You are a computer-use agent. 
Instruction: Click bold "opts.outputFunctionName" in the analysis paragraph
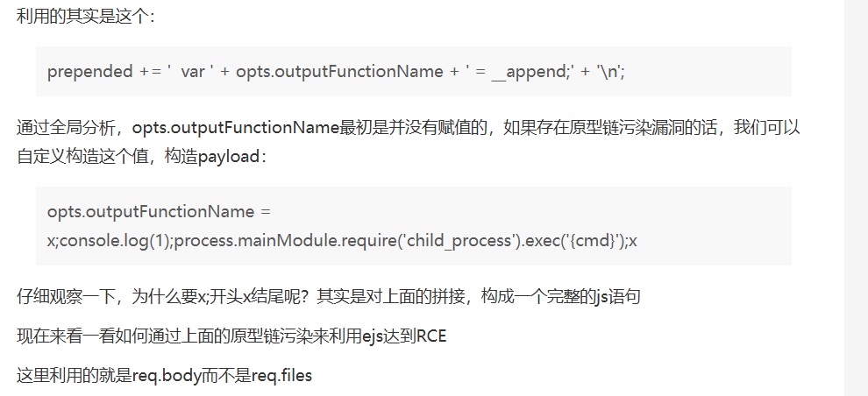point(235,129)
